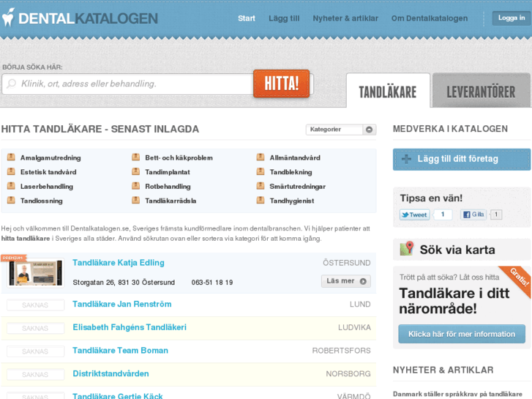Click the arrow icon in Läs mer button
Image resolution: width=532 pixels, height=399 pixels.
(x=363, y=281)
